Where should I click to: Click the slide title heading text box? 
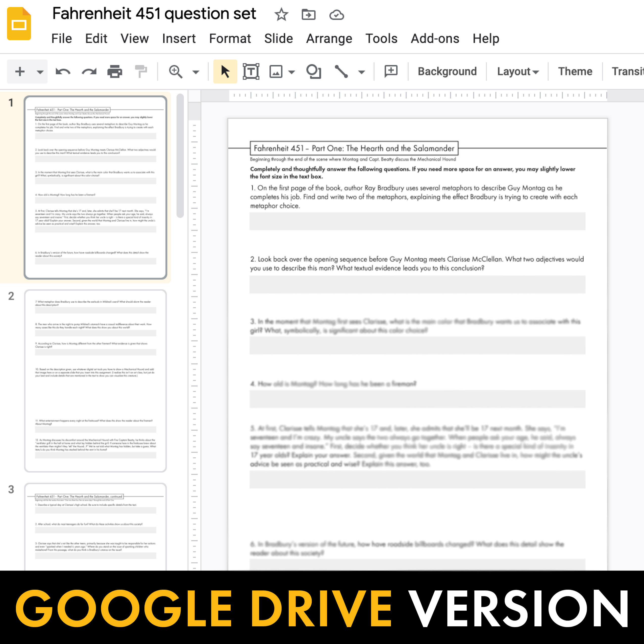354,148
